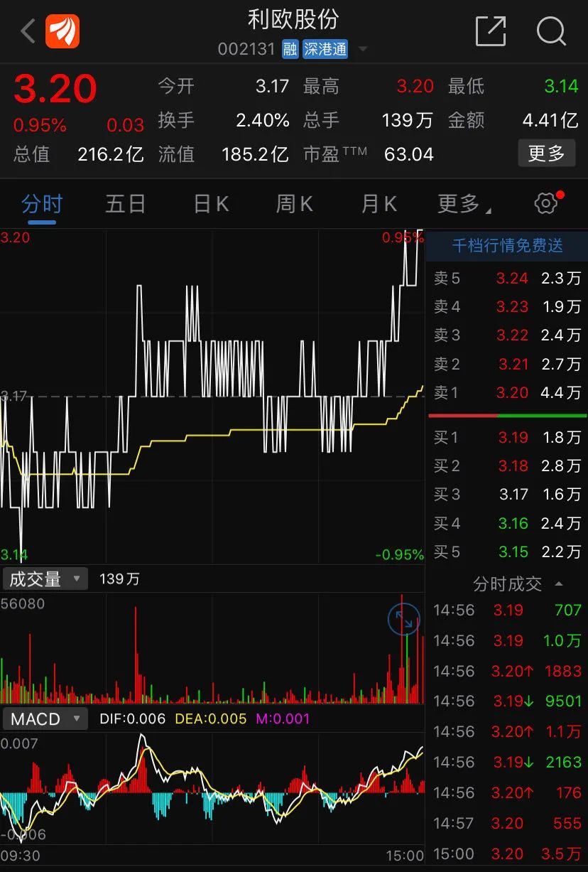Tap the 最高 3.20 value

[x=415, y=86]
